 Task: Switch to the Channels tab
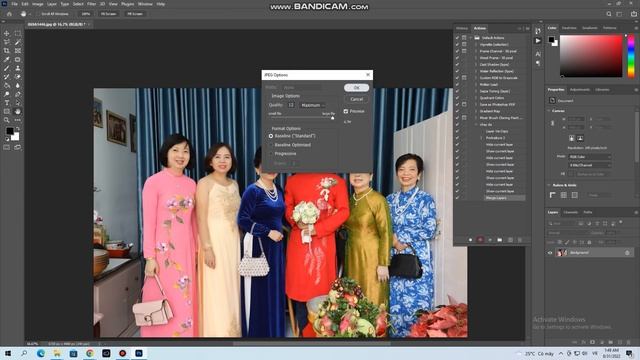(571, 213)
